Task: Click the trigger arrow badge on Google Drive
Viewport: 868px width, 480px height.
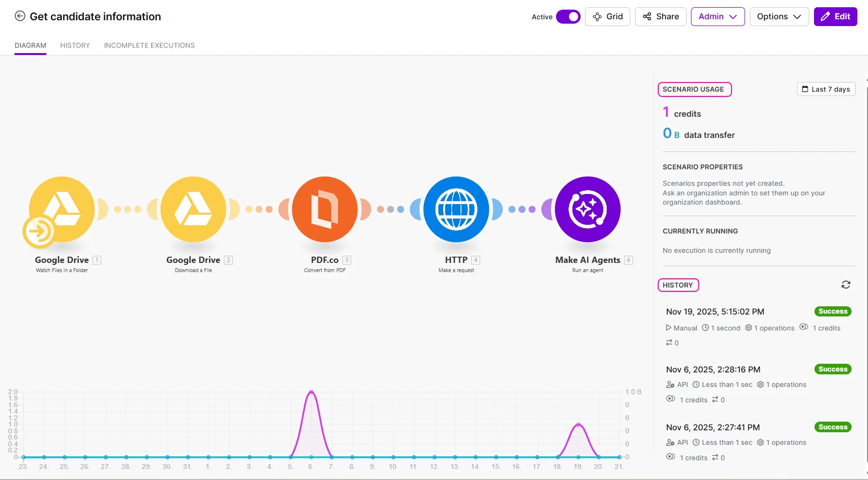Action: (39, 232)
